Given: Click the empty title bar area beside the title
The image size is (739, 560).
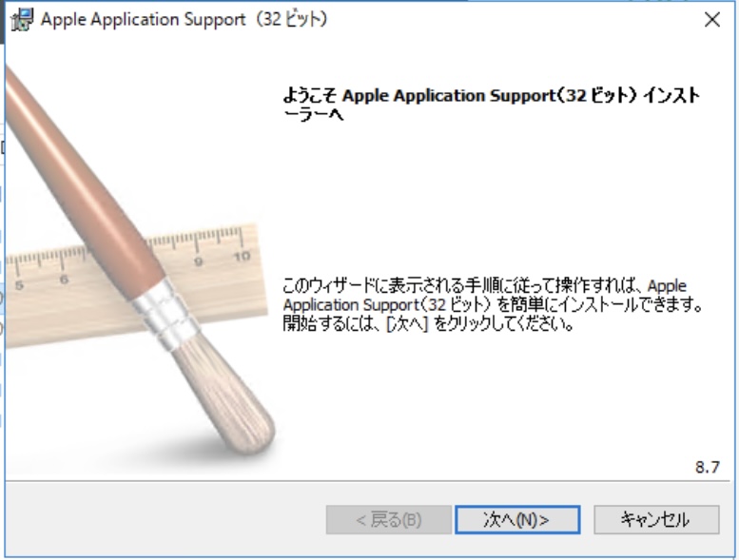Looking at the screenshot, I should pyautogui.click(x=514, y=20).
